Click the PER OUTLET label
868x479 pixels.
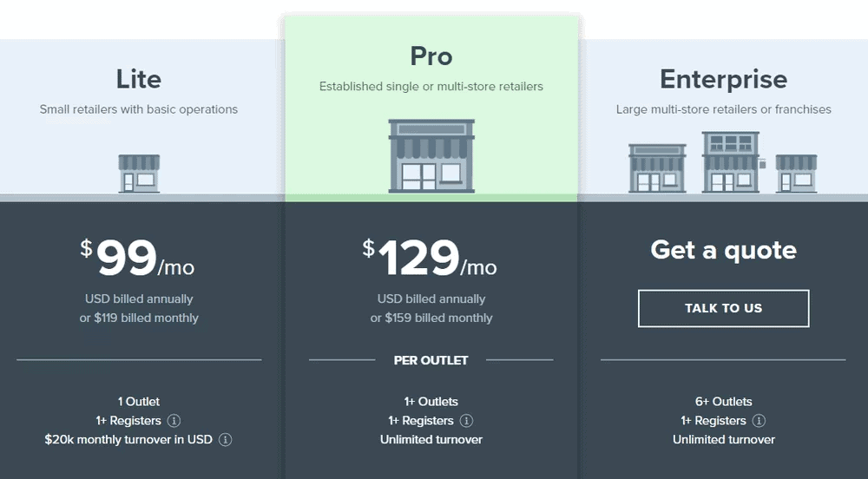tap(431, 361)
